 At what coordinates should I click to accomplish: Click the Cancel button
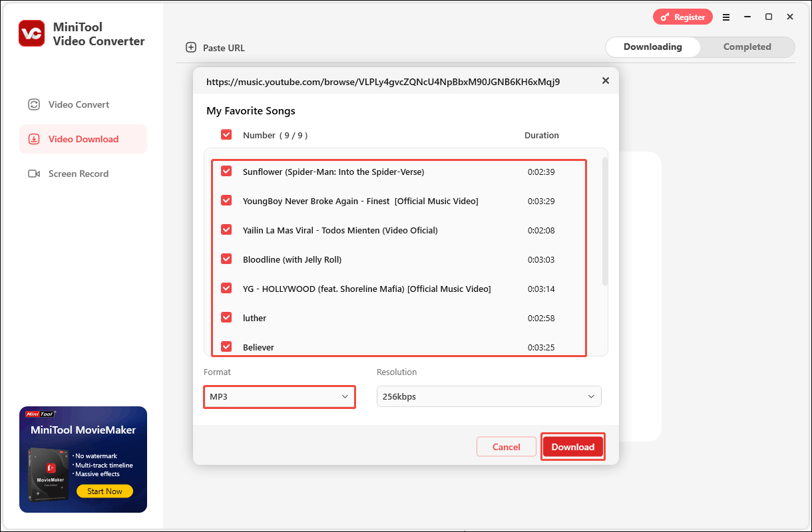click(x=507, y=447)
